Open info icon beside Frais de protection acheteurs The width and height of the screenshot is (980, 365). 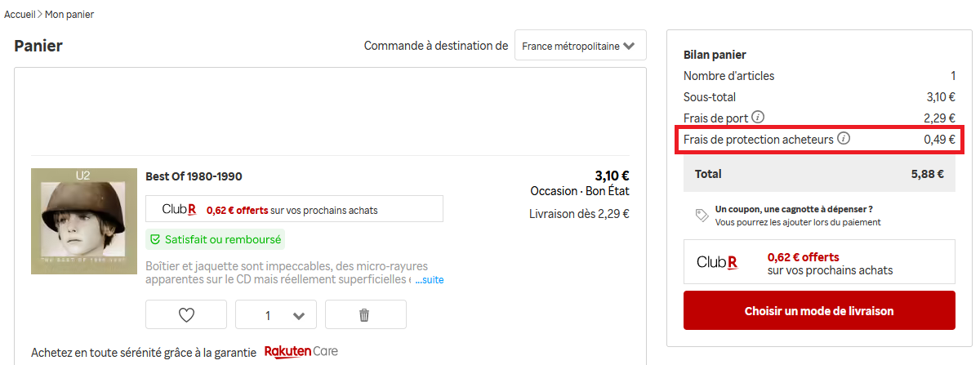coord(844,139)
